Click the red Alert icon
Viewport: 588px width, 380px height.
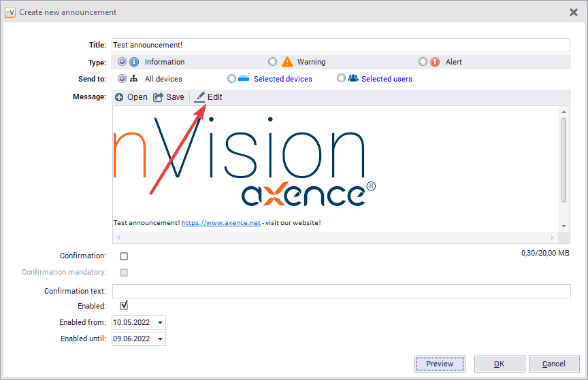(x=435, y=62)
